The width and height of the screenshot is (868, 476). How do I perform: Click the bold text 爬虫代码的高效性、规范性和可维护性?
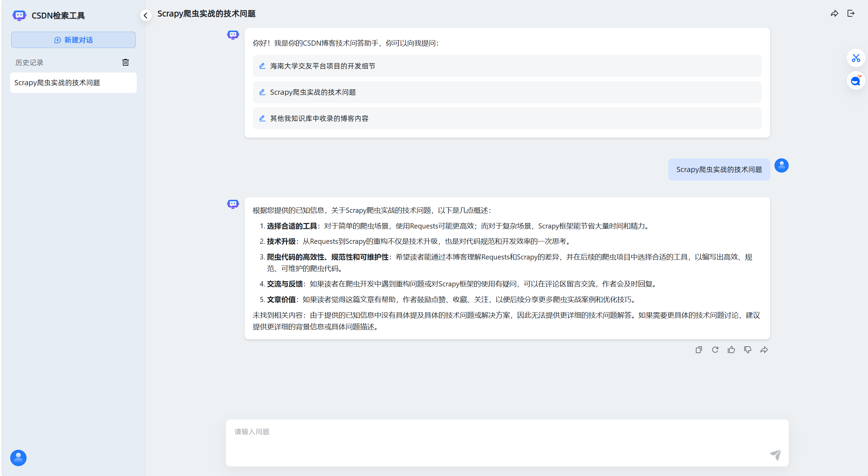[x=327, y=257]
